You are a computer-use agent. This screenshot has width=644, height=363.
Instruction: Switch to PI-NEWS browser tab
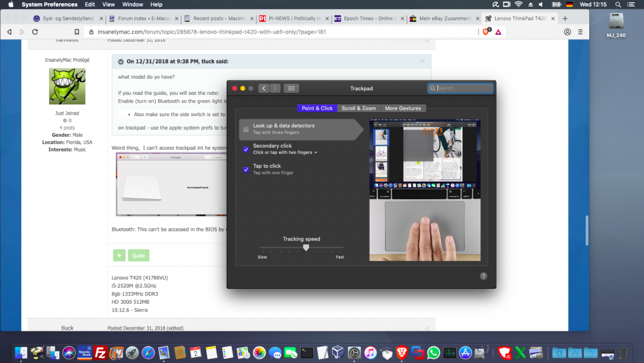pos(294,19)
